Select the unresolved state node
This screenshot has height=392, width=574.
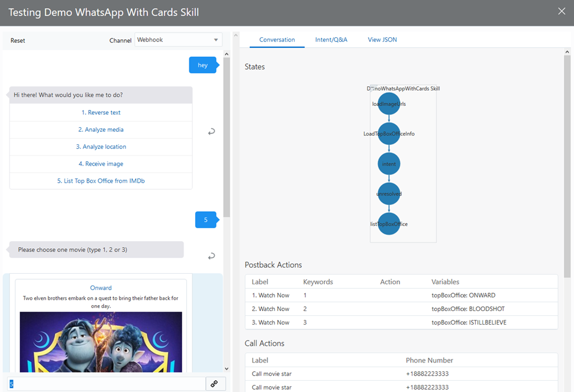click(389, 194)
